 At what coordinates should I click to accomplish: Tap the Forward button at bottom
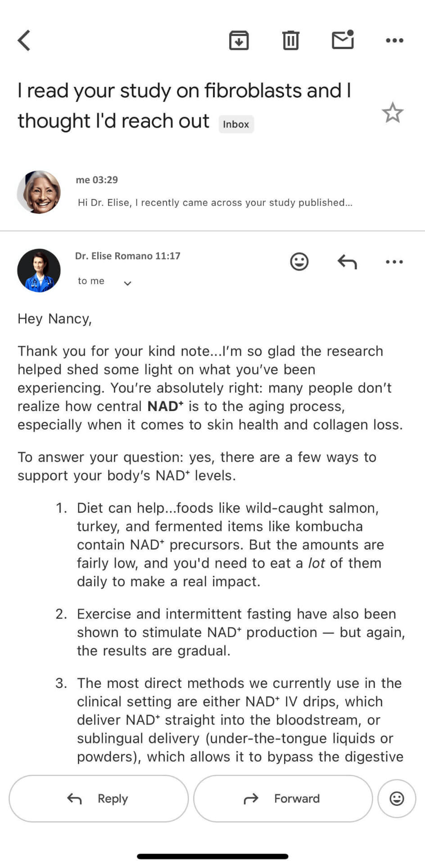[x=283, y=798]
